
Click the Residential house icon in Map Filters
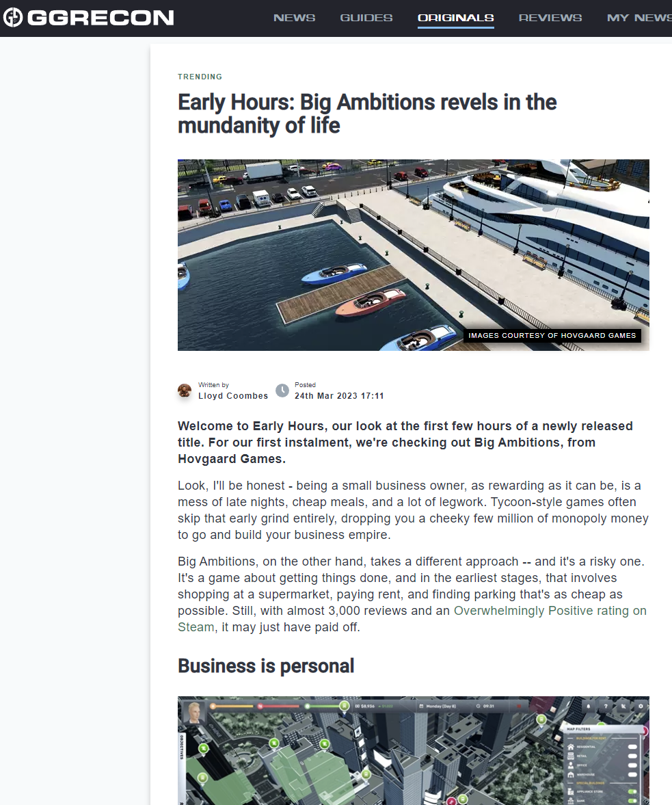[x=570, y=747]
